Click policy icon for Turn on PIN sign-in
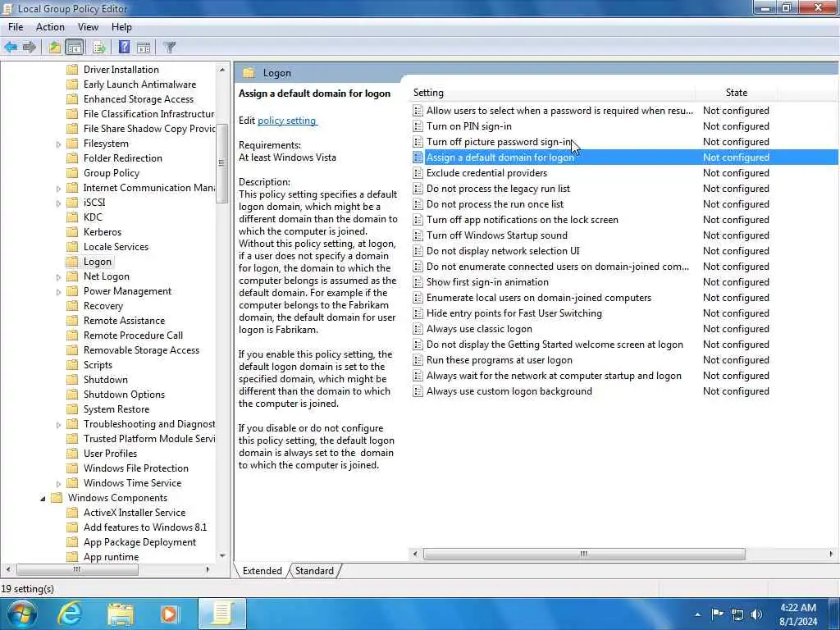The height and width of the screenshot is (630, 840). pos(418,126)
